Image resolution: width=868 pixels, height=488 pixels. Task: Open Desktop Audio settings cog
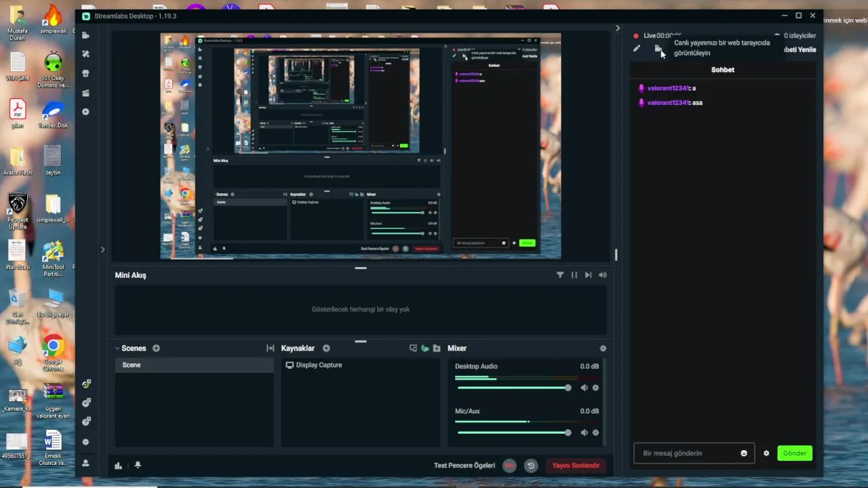tap(595, 388)
